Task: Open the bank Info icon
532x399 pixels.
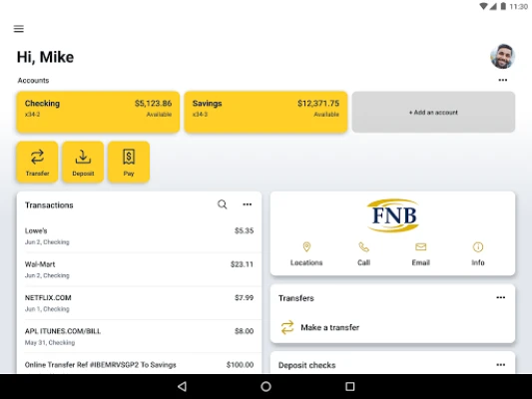Action: pos(478,247)
